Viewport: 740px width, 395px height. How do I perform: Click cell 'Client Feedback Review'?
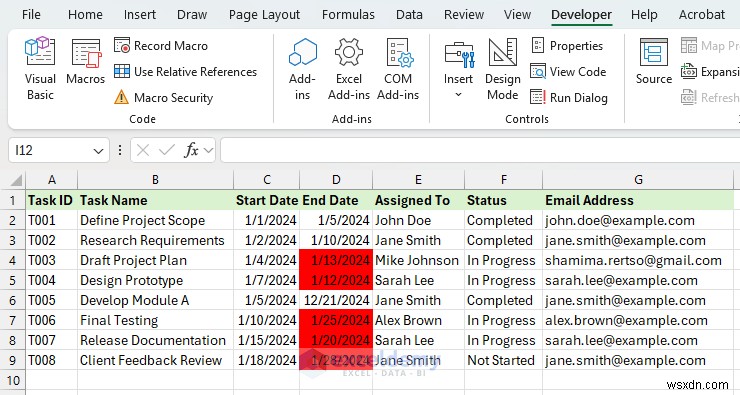[x=155, y=360]
